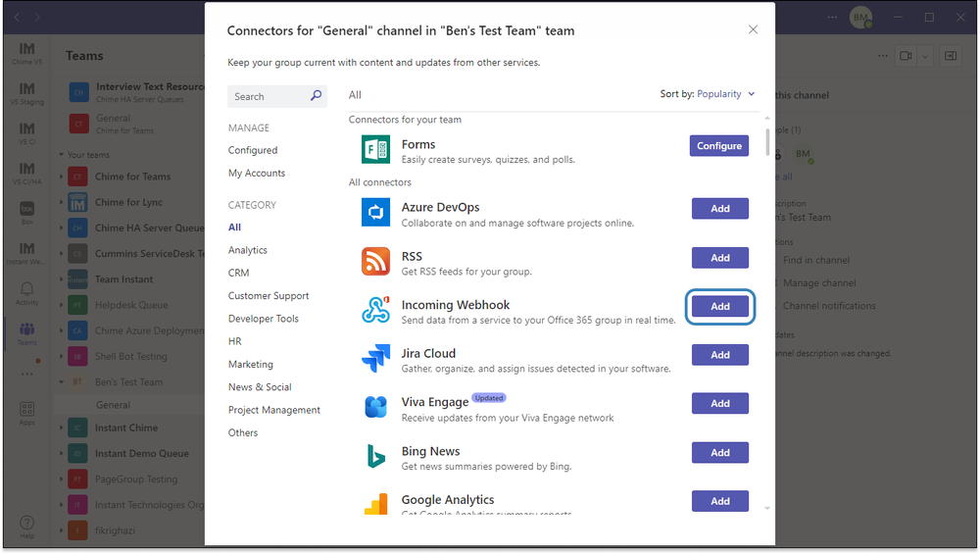Open Helpdesk Queue team in list
This screenshot has width=980, height=554.
pos(131,305)
